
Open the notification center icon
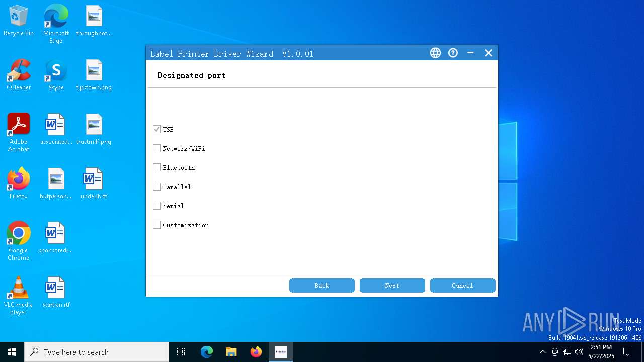click(x=627, y=352)
